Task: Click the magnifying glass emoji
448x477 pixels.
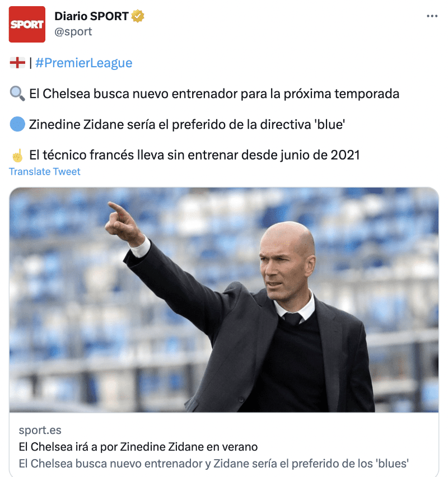Action: pyautogui.click(x=17, y=93)
